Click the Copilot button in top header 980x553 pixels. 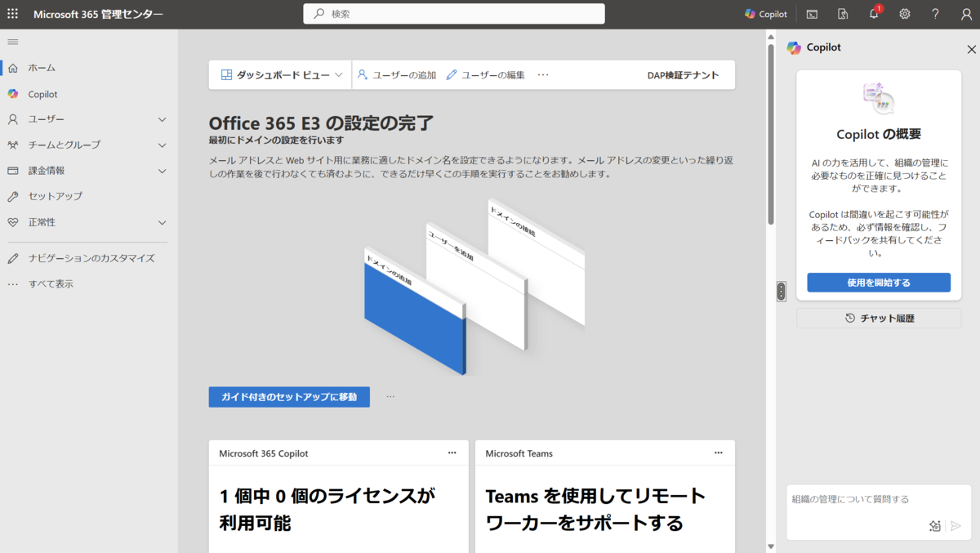pos(766,14)
